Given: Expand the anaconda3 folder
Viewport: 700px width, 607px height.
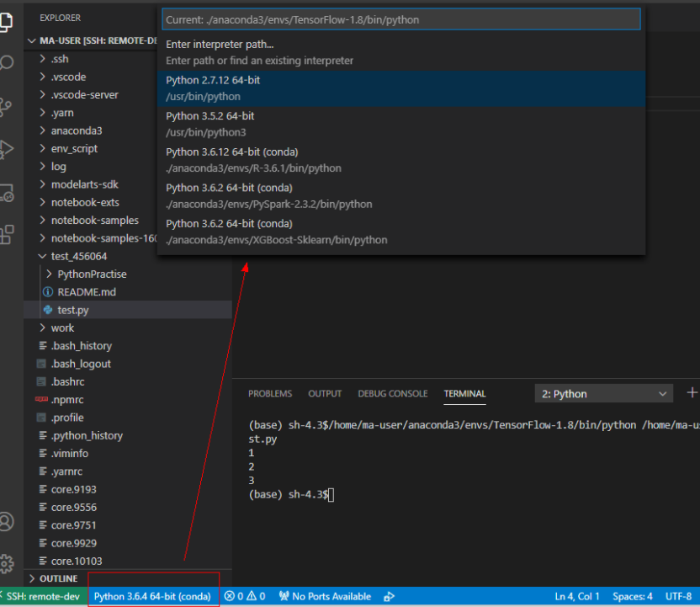Looking at the screenshot, I should pos(42,130).
